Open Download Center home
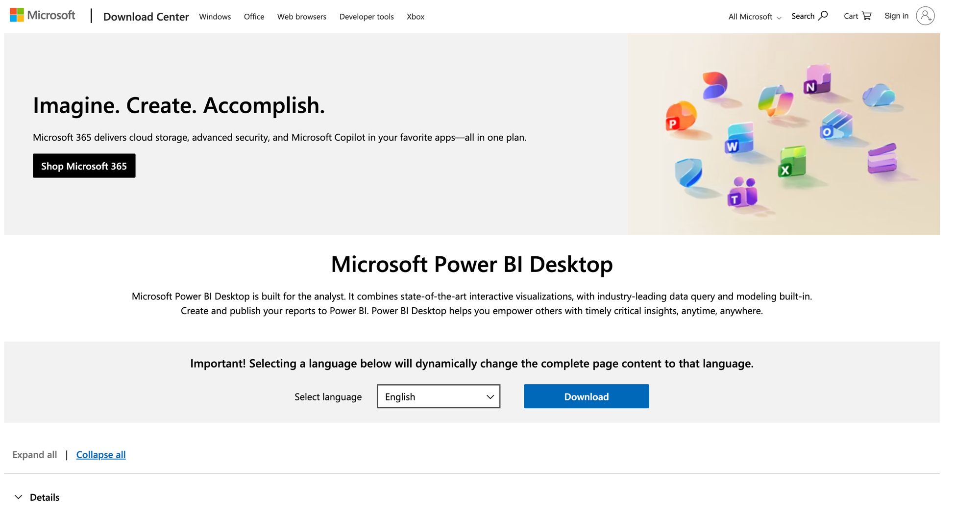980x518 pixels. [146, 17]
